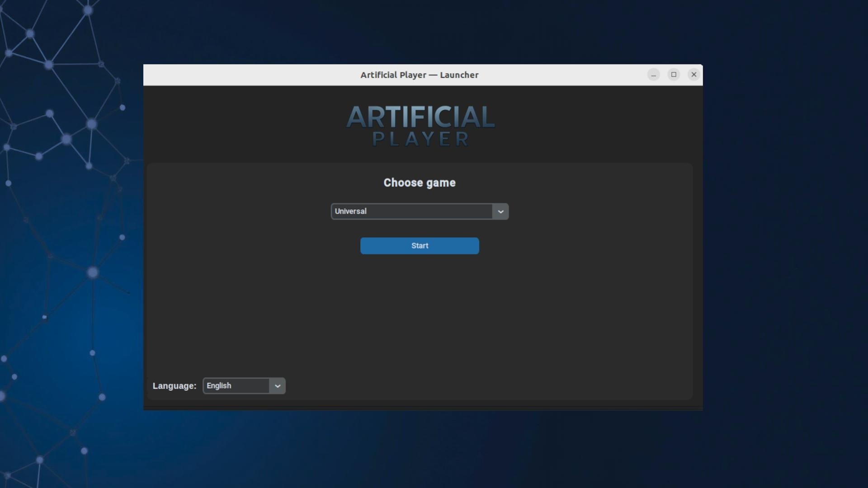
Task: Click the X icon to close the launcher
Action: (693, 75)
